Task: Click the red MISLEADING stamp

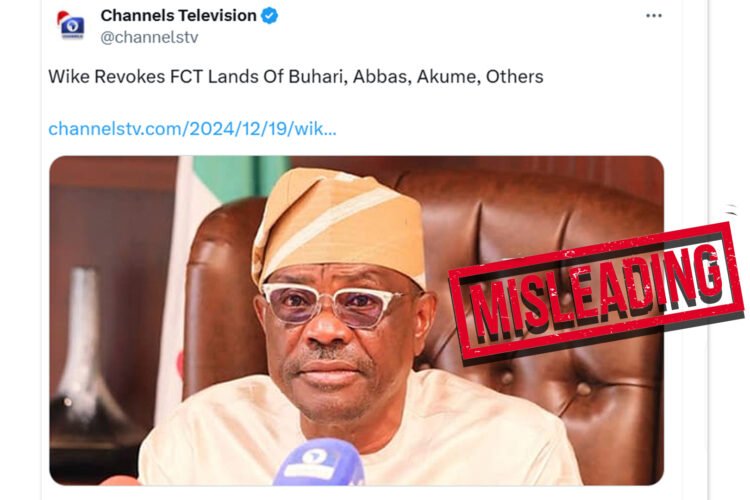Action: coord(596,283)
